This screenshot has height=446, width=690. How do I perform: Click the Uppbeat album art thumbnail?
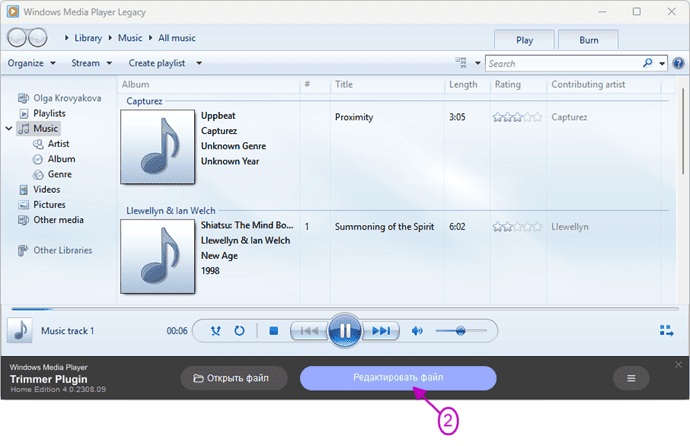(x=158, y=146)
